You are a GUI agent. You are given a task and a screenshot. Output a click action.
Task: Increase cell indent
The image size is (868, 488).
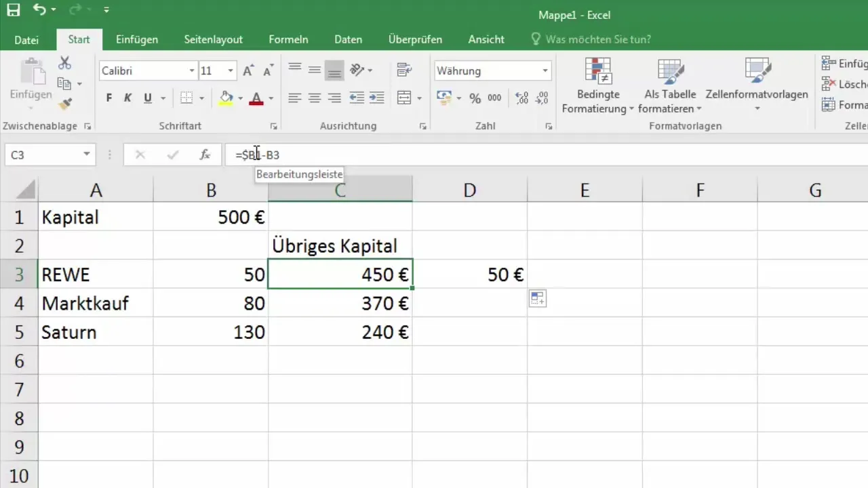tap(376, 98)
